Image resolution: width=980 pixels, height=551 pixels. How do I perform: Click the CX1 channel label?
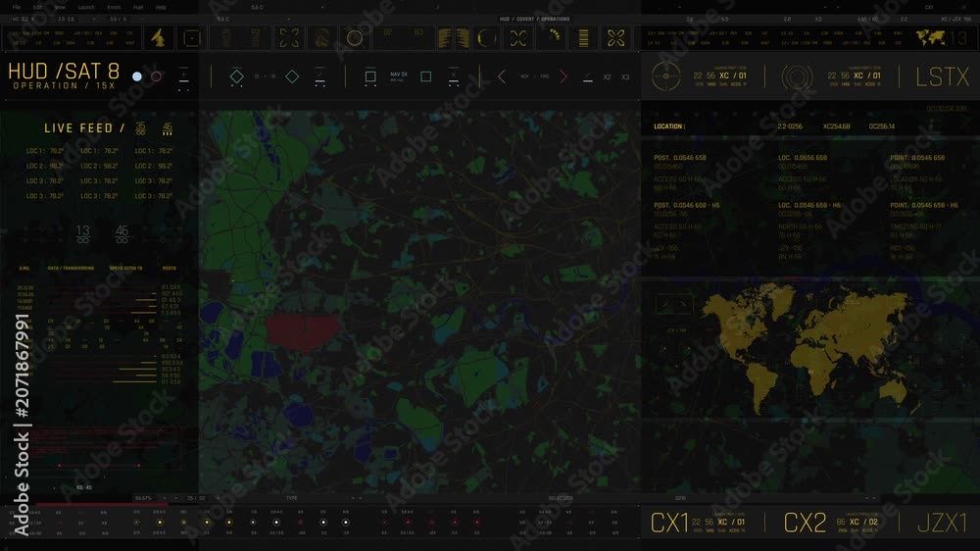click(x=669, y=523)
